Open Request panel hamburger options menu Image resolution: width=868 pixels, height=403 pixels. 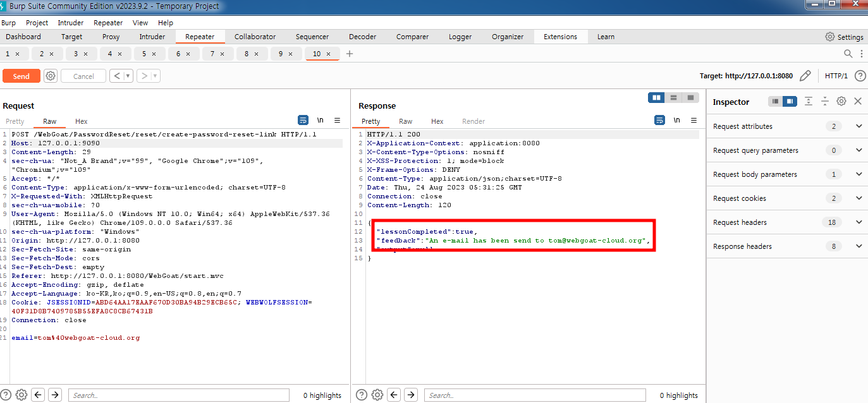point(338,120)
